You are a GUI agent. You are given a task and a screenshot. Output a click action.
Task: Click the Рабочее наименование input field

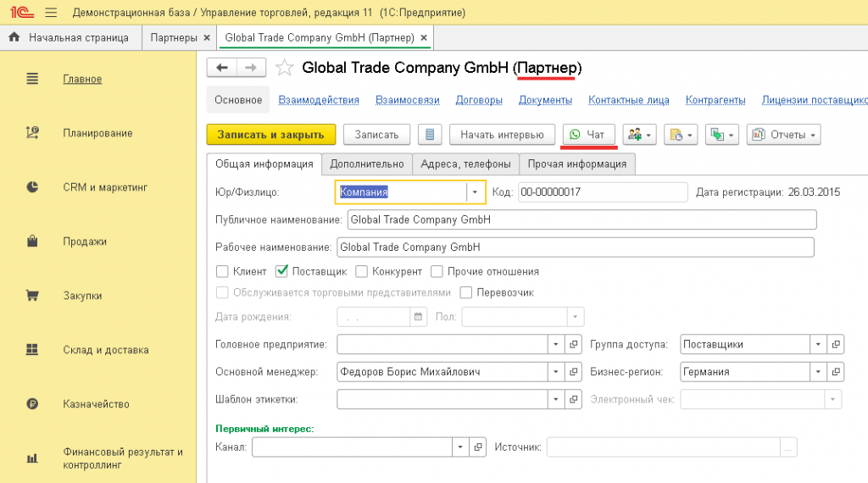pyautogui.click(x=576, y=247)
